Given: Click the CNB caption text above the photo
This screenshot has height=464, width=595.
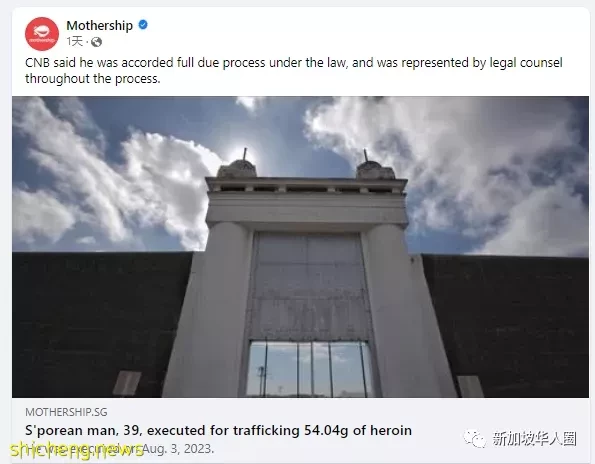Looking at the screenshot, I should [x=294, y=71].
